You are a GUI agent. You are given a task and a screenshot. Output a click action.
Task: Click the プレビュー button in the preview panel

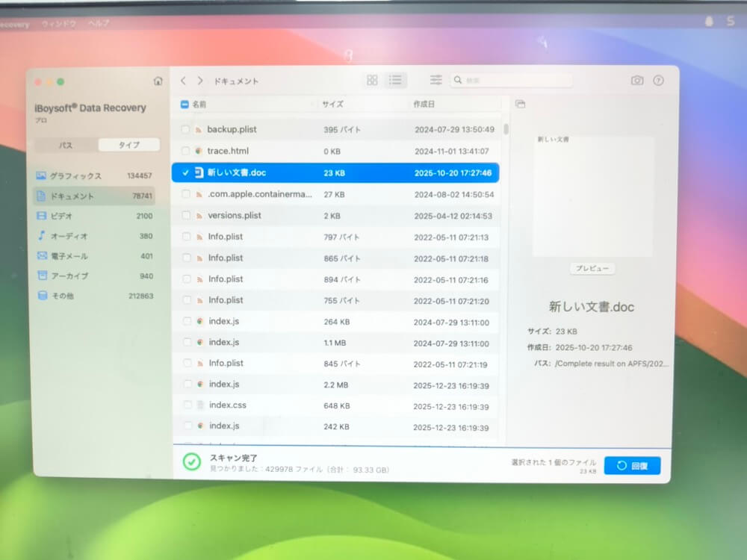592,269
